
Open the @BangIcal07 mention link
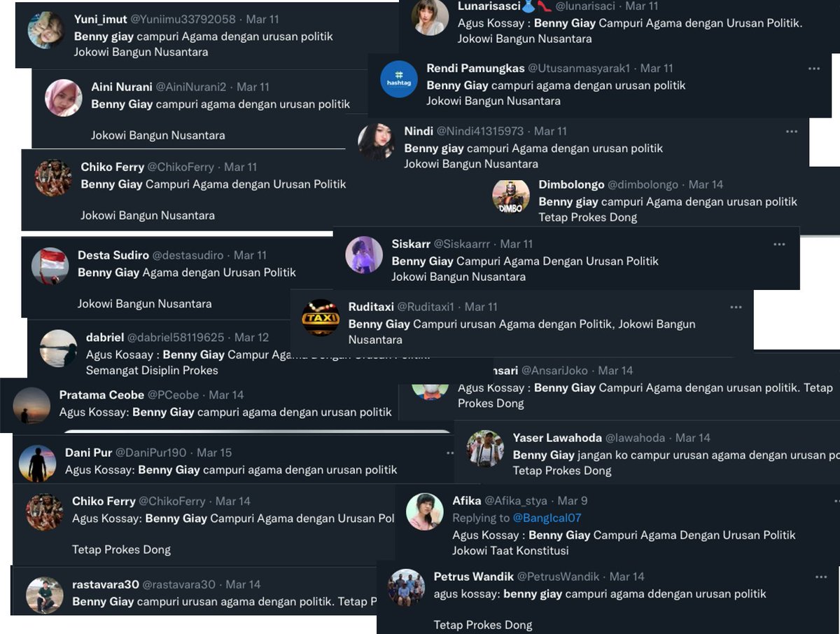[x=547, y=518]
